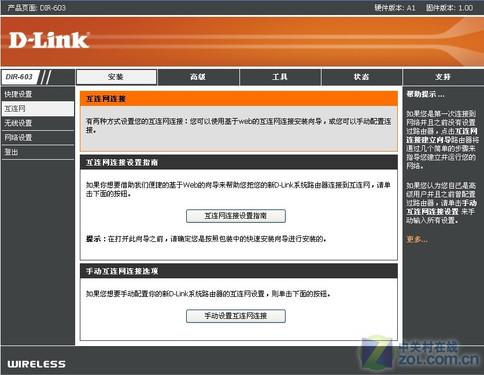Click the 手动互连网连接选项 section header
This screenshot has height=375, width=484.
coord(239,271)
